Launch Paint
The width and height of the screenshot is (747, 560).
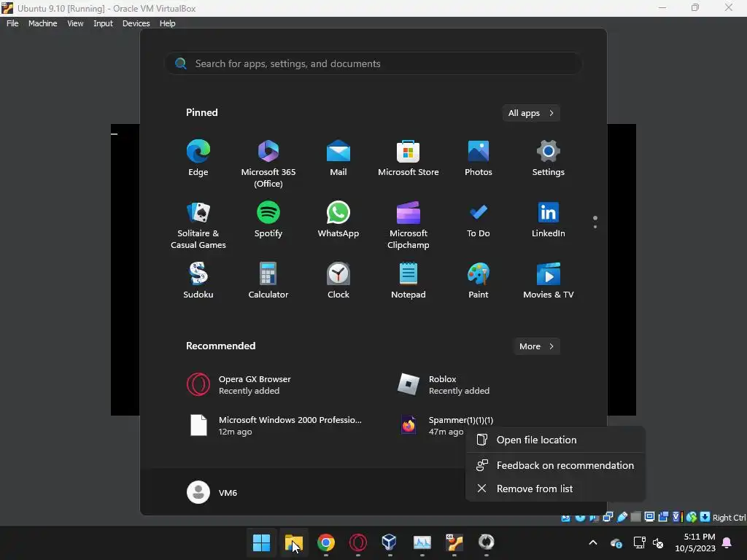(479, 281)
